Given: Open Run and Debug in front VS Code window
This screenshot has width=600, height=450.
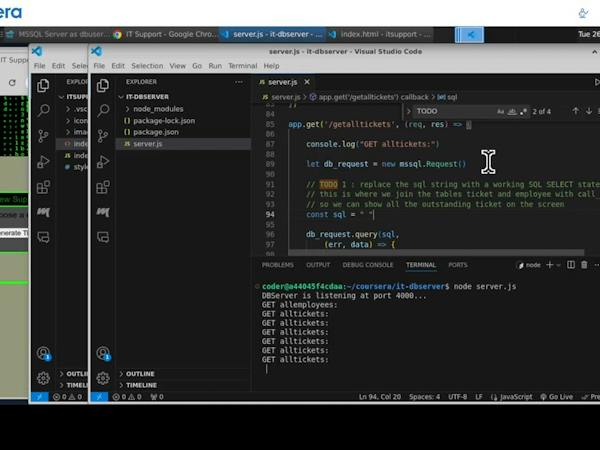Looking at the screenshot, I should [x=103, y=161].
